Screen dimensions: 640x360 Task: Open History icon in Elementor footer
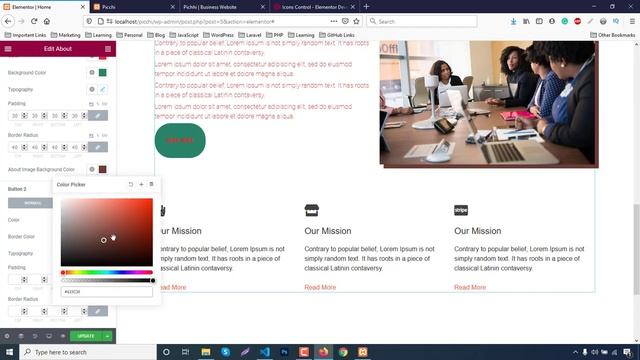pos(35,336)
